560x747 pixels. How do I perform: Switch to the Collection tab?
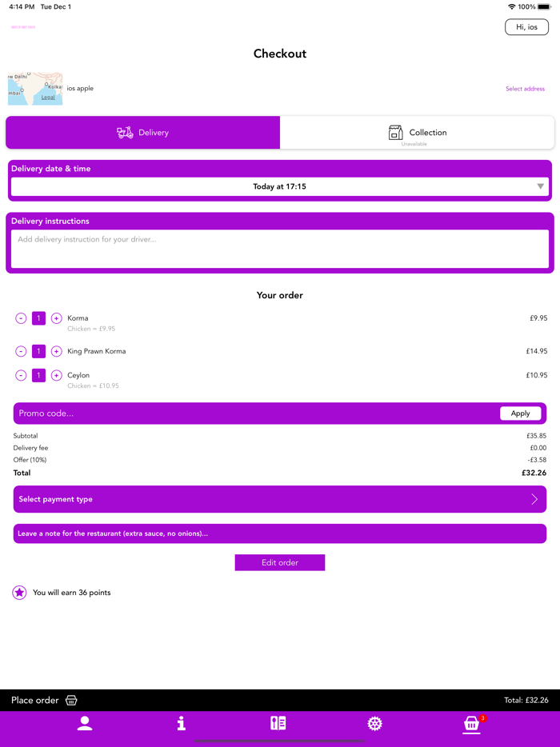[417, 133]
